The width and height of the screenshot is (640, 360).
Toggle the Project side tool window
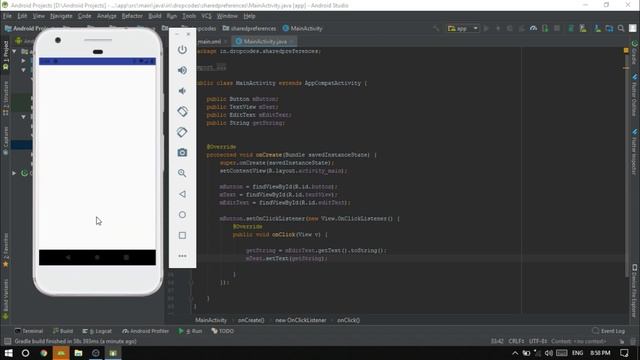tap(5, 56)
